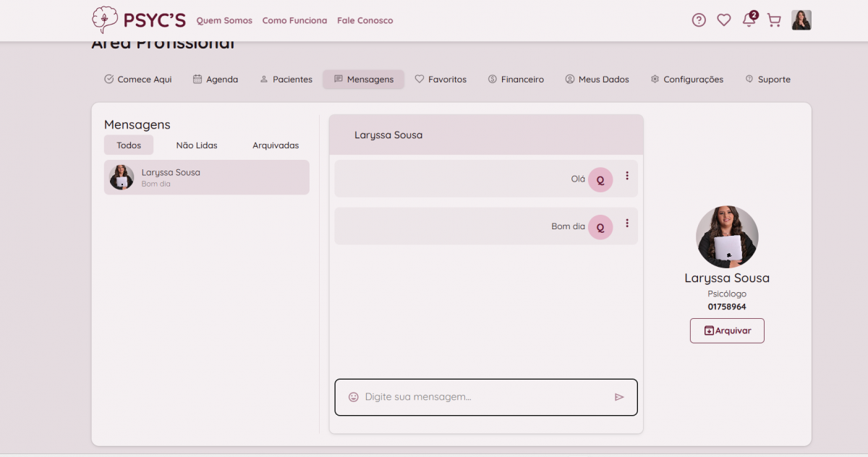Switch to the "Arquivadas" filter

tap(276, 145)
